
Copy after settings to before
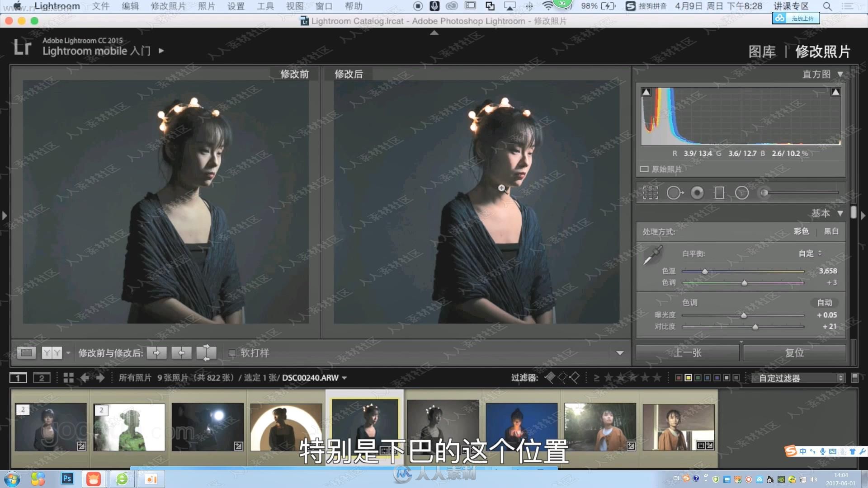pyautogui.click(x=181, y=353)
